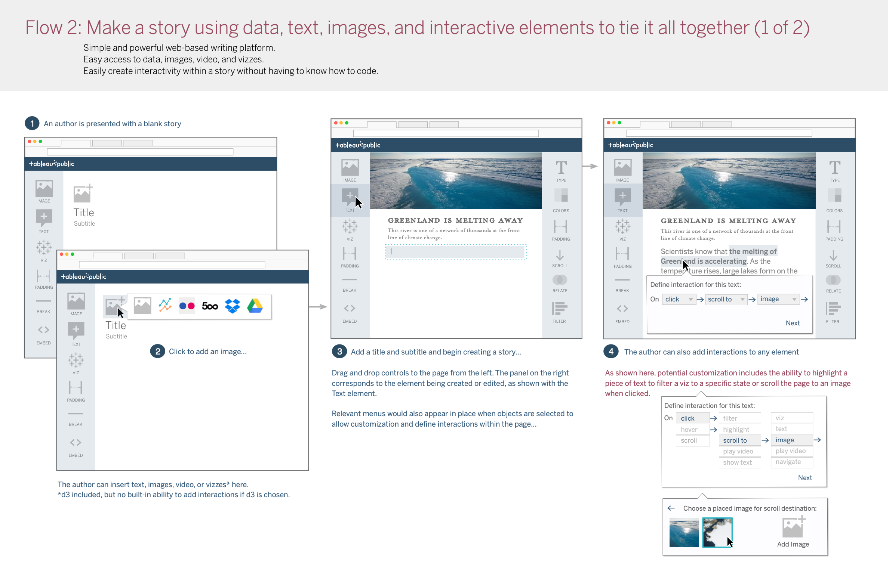Select the TYPE tool in step 3 right panel
The width and height of the screenshot is (889, 588).
point(561,171)
